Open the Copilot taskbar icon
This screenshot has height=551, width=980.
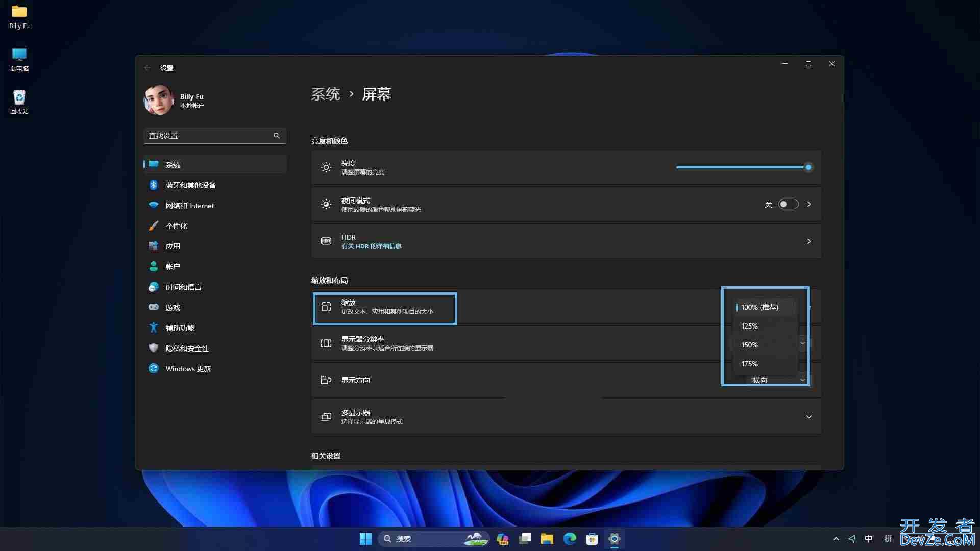click(x=502, y=539)
